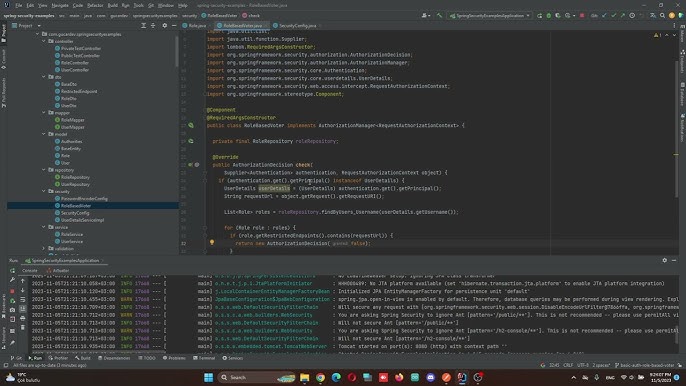Open the Actuator tab in Run panel
This screenshot has width=686, height=386.
(58, 270)
